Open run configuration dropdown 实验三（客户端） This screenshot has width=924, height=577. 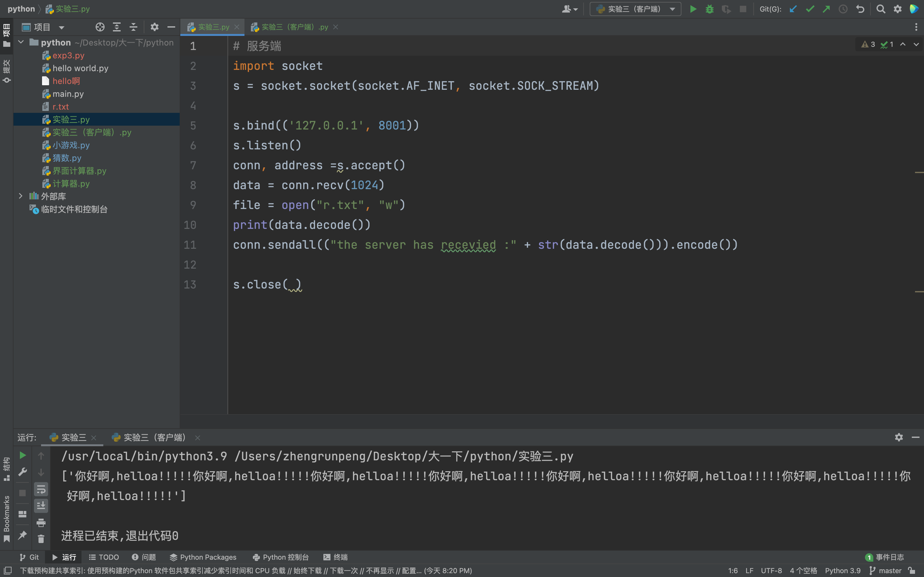(635, 9)
